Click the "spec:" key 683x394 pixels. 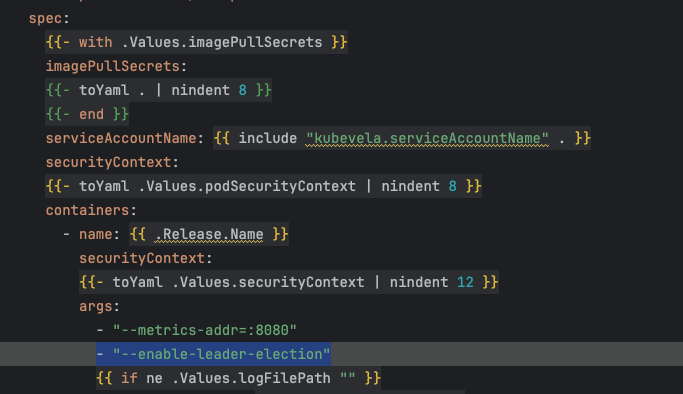tap(49, 19)
